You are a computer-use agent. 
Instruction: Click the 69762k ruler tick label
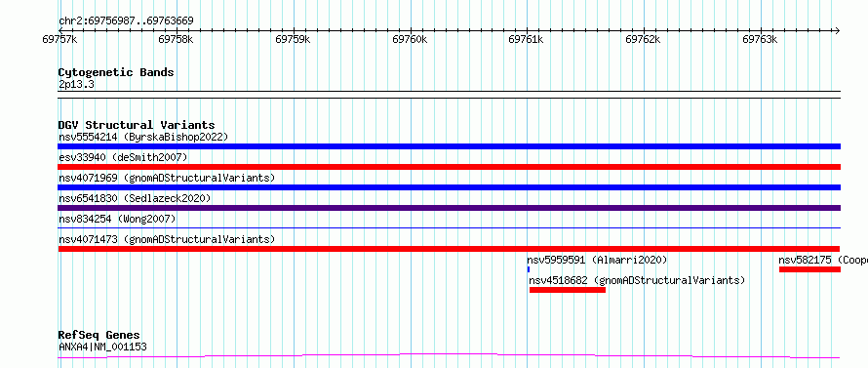pos(644,39)
